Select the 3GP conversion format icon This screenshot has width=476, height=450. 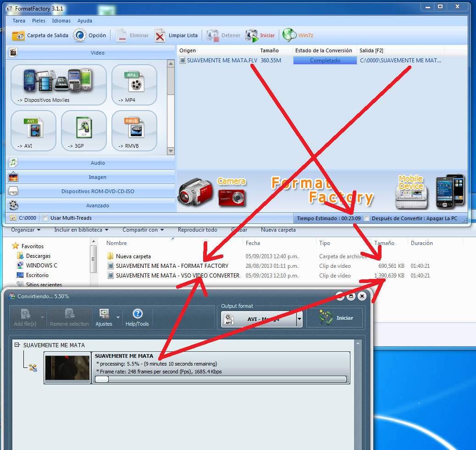(84, 131)
